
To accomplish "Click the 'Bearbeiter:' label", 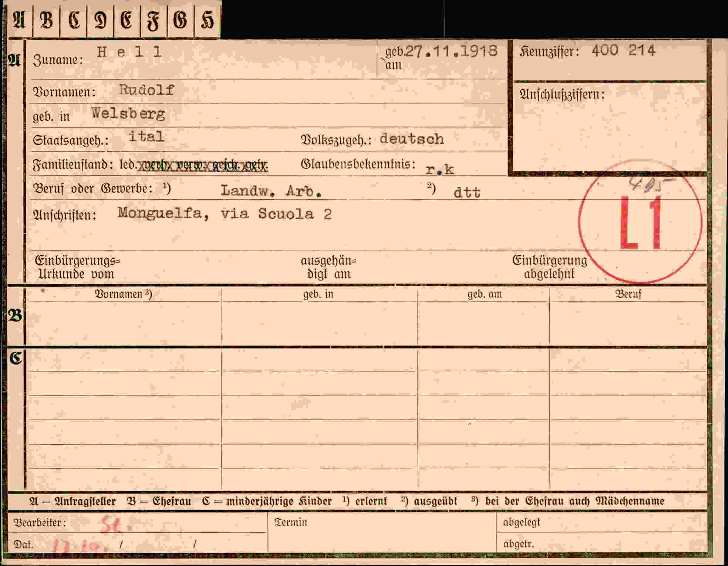I will coord(40,523).
